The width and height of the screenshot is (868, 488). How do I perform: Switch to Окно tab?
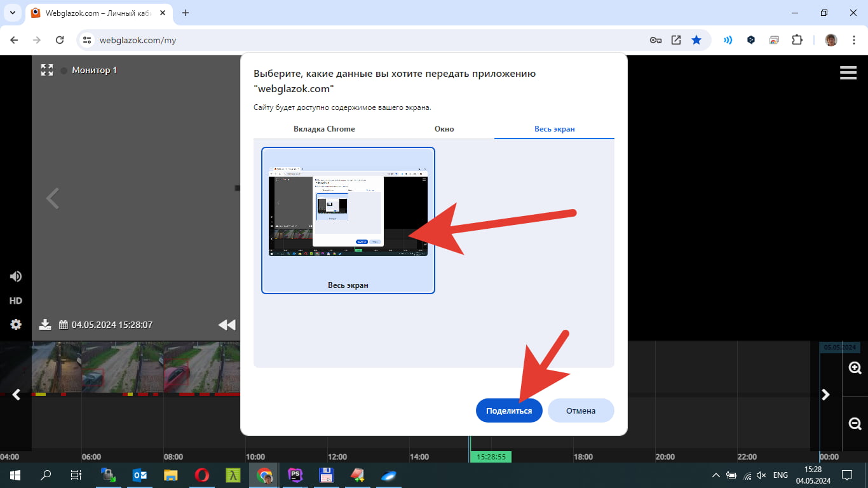(x=444, y=129)
